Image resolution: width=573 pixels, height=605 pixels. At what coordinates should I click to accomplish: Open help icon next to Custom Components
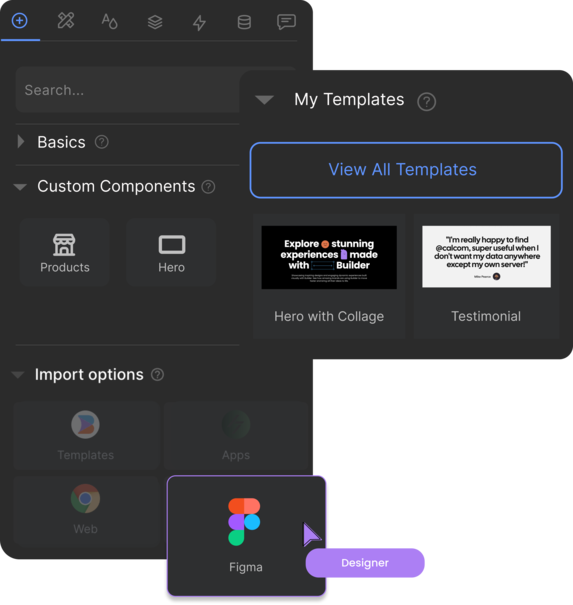[x=208, y=187]
